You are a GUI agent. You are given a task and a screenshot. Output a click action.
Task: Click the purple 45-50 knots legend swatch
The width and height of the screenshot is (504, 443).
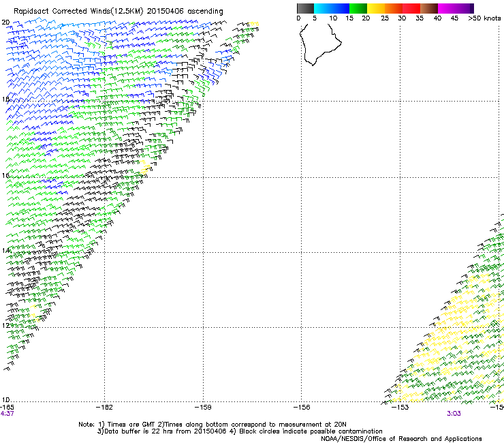point(464,8)
